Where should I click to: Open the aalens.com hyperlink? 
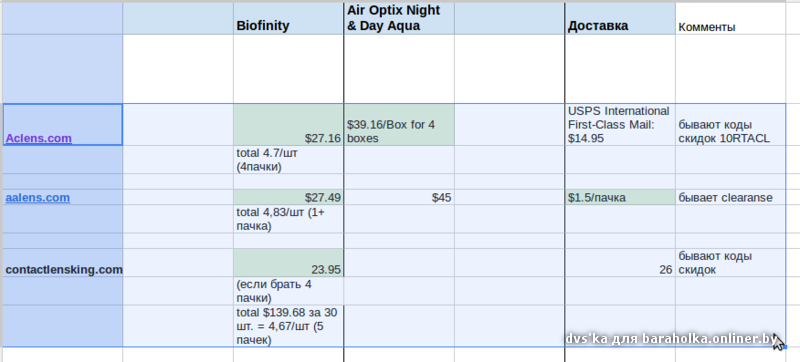point(37,197)
